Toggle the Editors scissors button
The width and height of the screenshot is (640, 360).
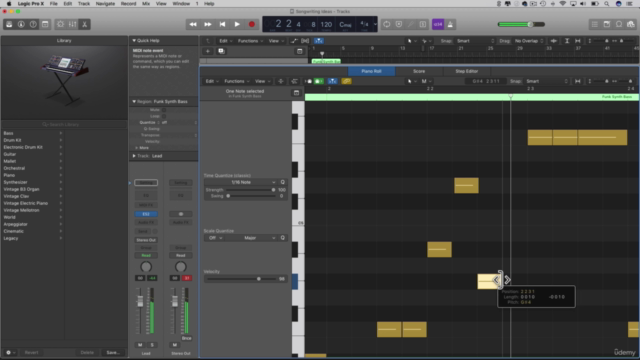click(x=84, y=24)
